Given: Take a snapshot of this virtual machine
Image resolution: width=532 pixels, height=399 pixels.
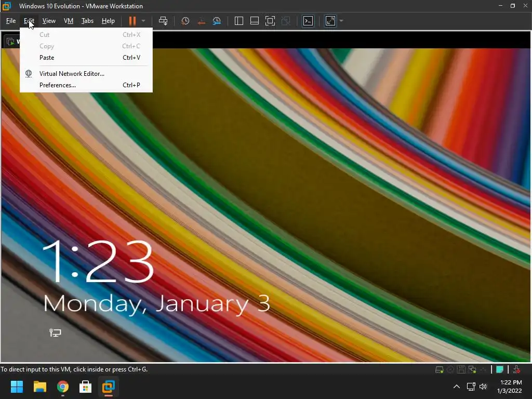Looking at the screenshot, I should coord(185,21).
